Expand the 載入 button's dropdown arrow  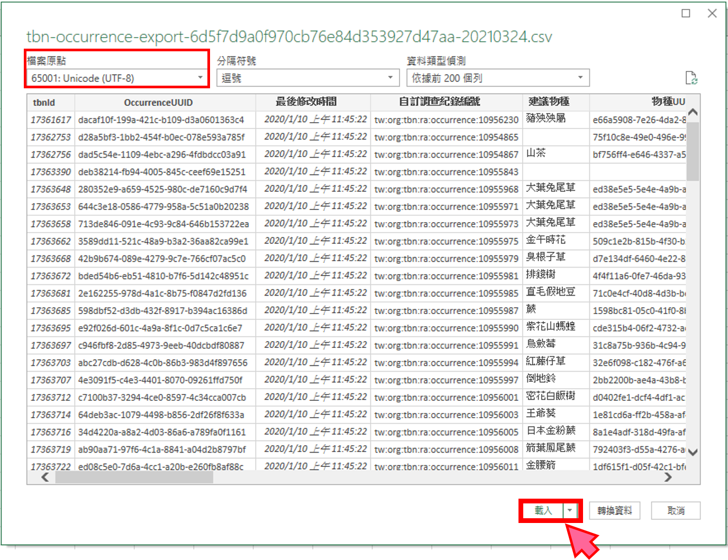570,510
